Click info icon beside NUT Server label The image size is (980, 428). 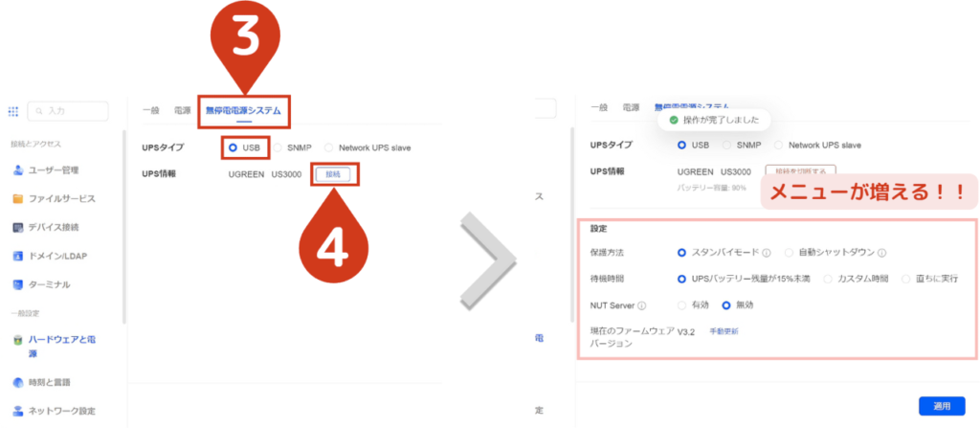pos(642,306)
